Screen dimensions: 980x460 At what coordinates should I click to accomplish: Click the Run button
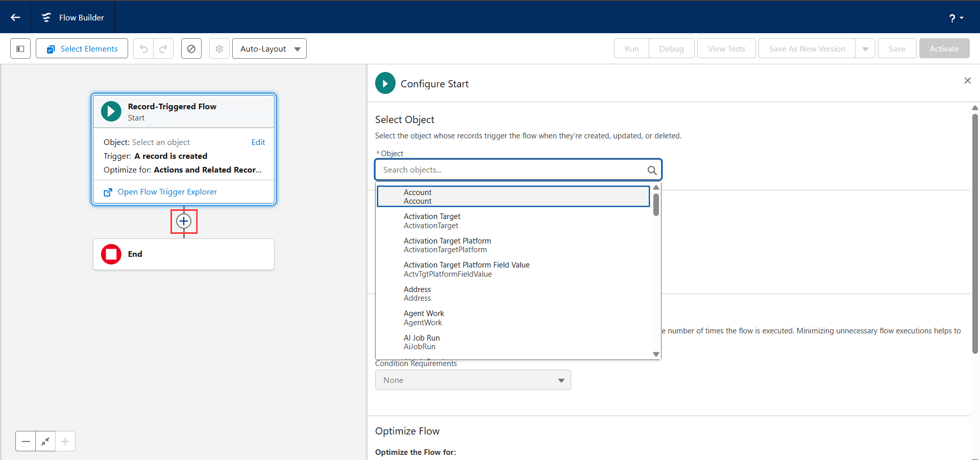click(x=631, y=49)
